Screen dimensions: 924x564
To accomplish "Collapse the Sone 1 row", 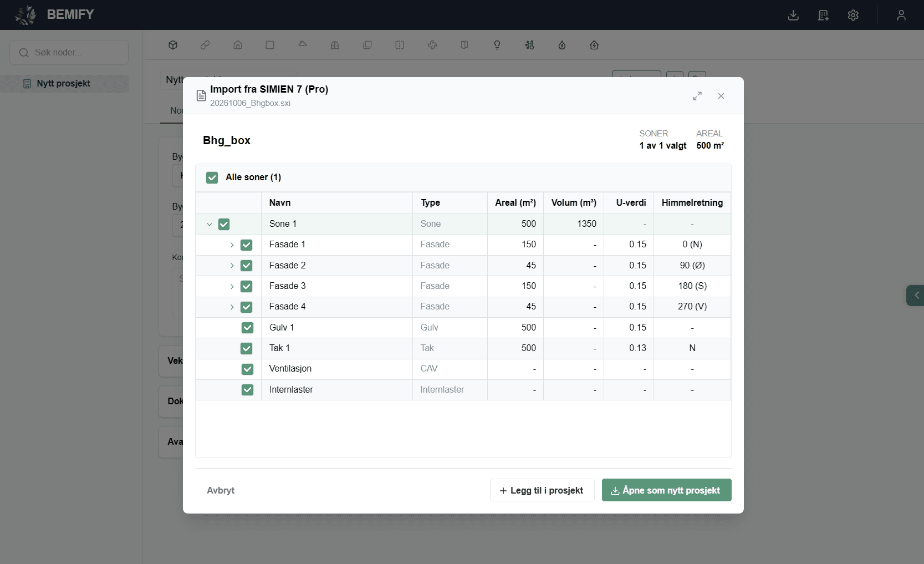I will (x=210, y=225).
